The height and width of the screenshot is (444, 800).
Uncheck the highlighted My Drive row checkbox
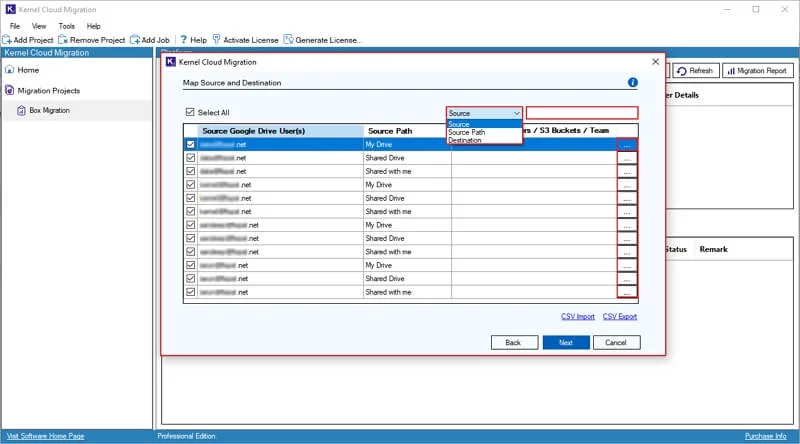(190, 144)
